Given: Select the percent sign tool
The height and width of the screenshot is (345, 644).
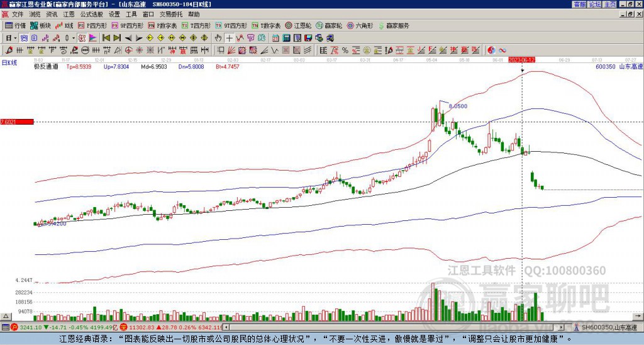Looking at the screenshot, I should 345,50.
